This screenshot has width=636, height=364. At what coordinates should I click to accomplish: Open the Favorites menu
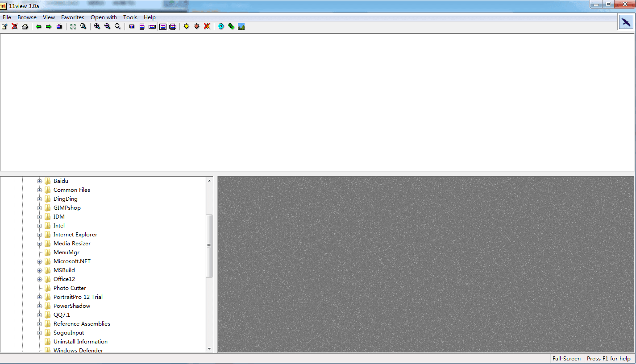pyautogui.click(x=73, y=17)
